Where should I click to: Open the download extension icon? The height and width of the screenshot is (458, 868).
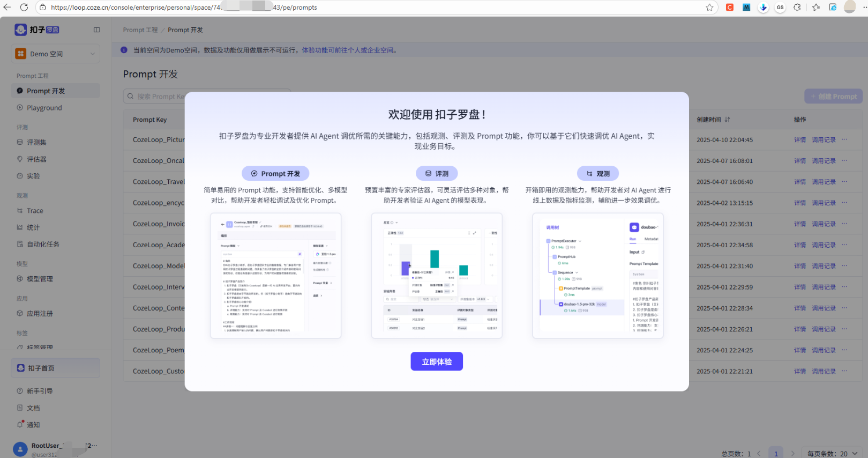764,7
